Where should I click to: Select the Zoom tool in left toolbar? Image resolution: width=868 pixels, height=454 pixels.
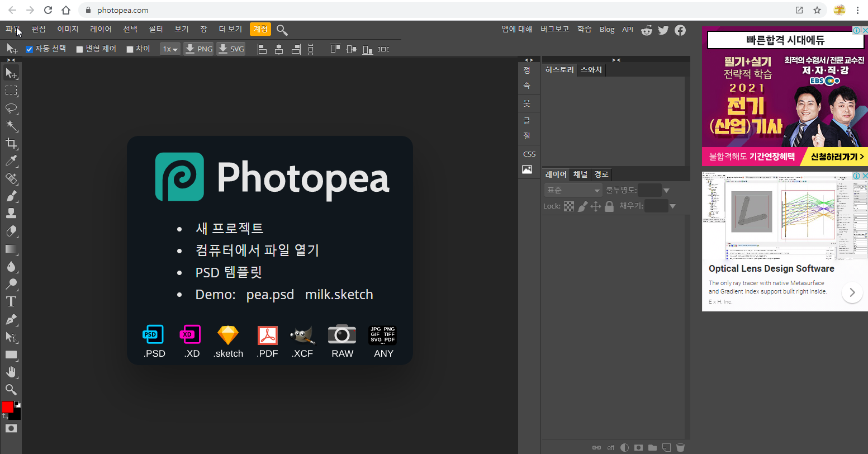pyautogui.click(x=11, y=390)
